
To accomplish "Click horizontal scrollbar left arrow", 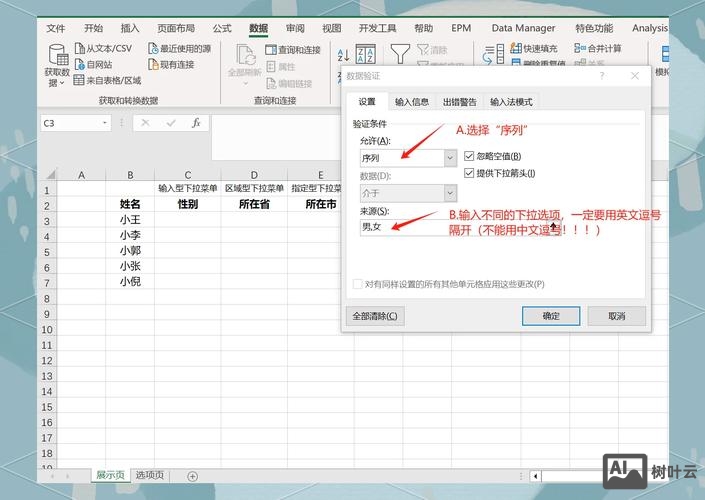I will coord(535,476).
